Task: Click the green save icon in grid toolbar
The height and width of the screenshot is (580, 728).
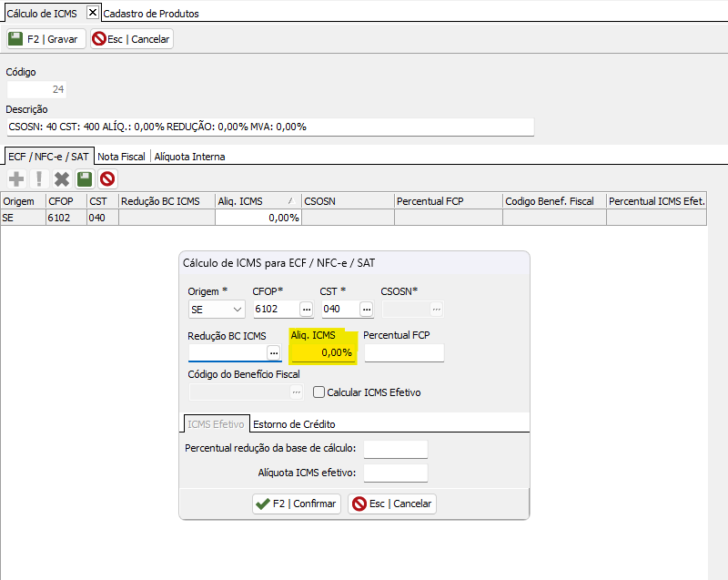Action: pos(85,179)
